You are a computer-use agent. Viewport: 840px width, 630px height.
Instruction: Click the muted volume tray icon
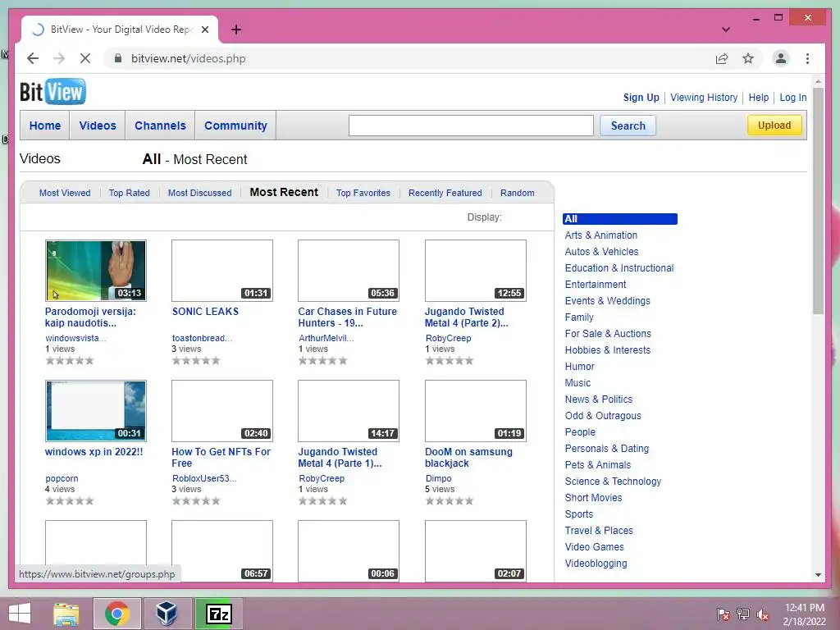[762, 614]
